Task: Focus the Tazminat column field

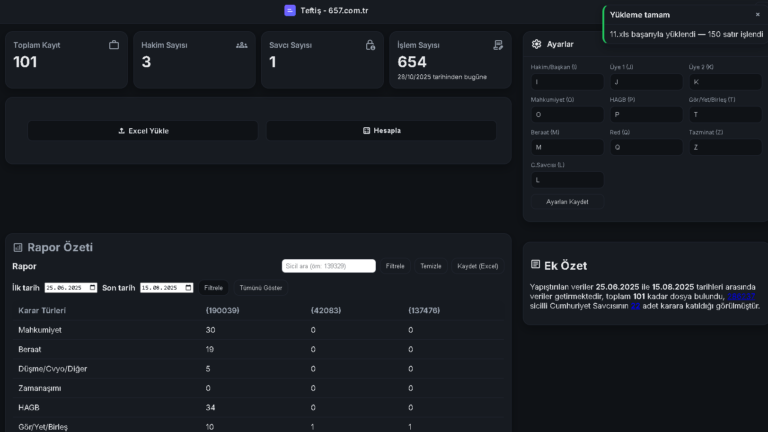Action: pyautogui.click(x=725, y=147)
